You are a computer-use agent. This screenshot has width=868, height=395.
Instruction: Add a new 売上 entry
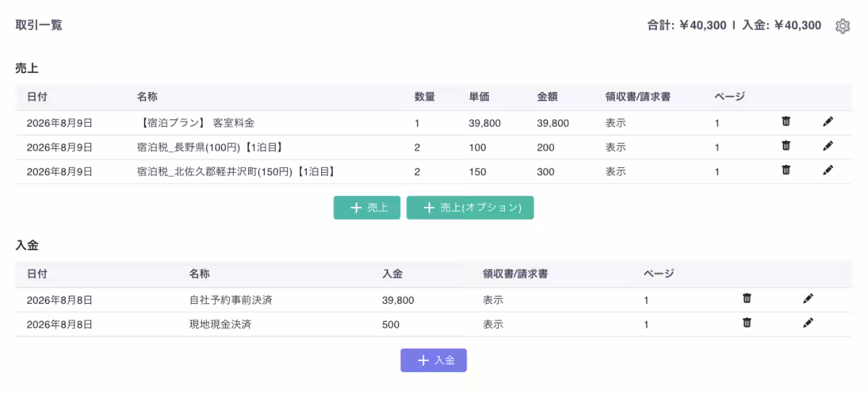pos(367,208)
